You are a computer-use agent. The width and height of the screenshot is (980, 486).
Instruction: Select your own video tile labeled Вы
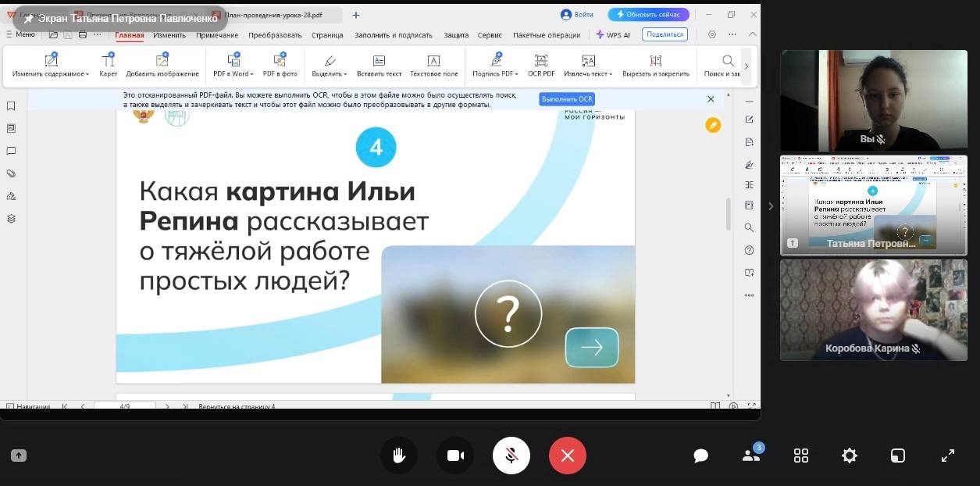tap(874, 101)
